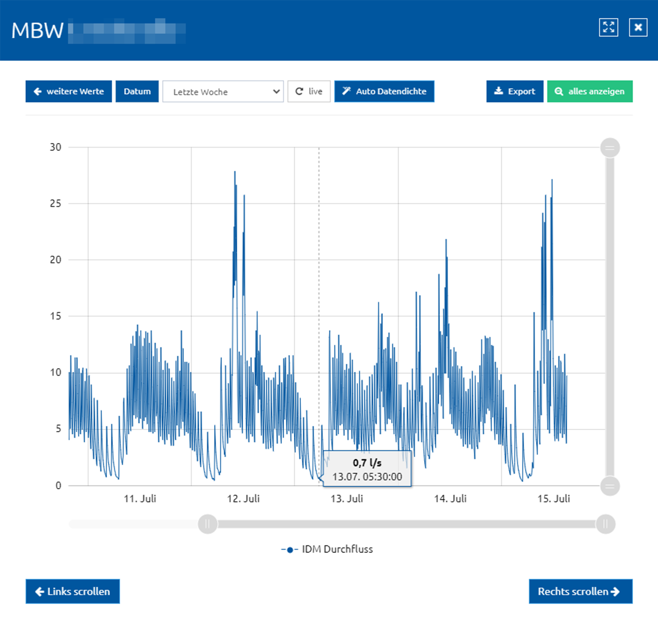Open the Datum date picker

137,91
